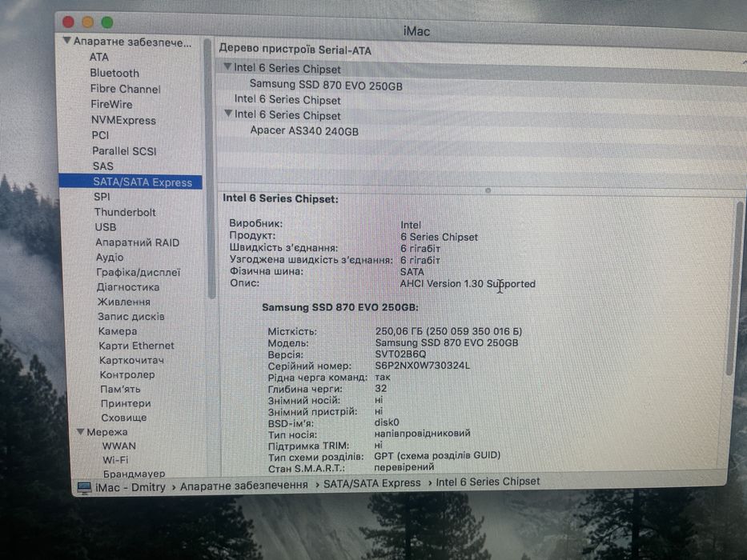This screenshot has width=747, height=560.
Task: Click the green zoom window button
Action: click(107, 22)
